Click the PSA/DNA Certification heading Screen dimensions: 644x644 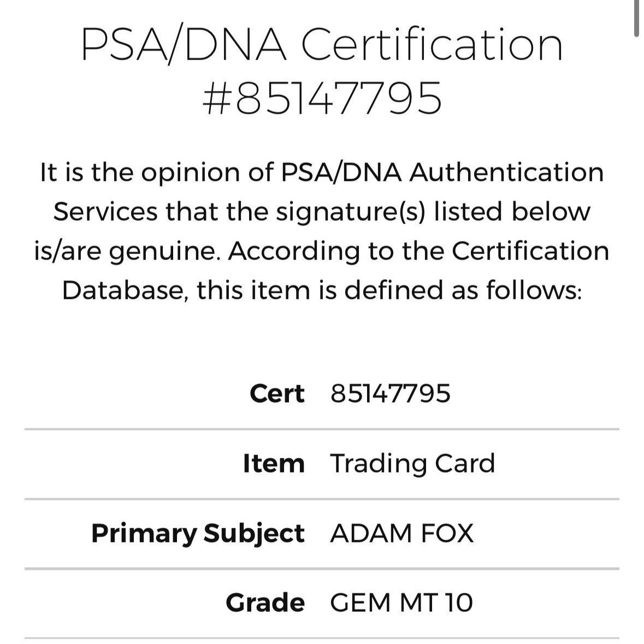(322, 45)
